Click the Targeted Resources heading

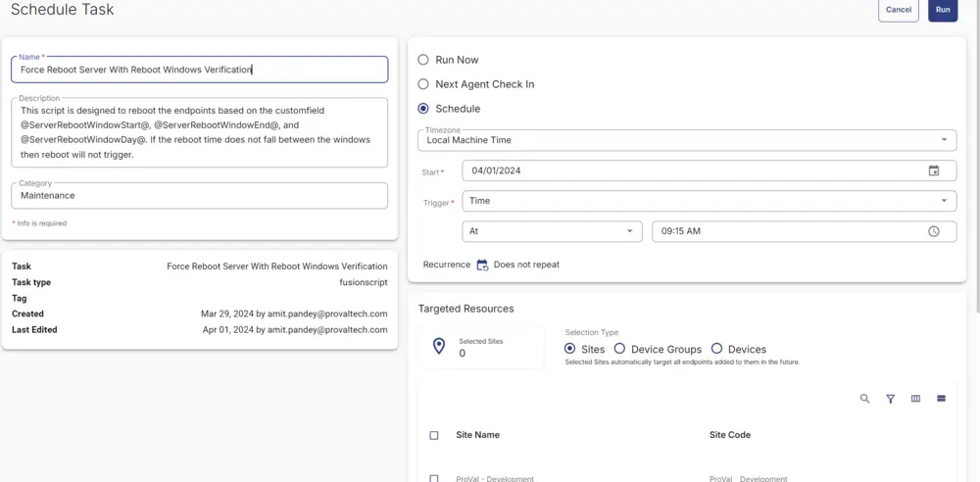(x=465, y=309)
